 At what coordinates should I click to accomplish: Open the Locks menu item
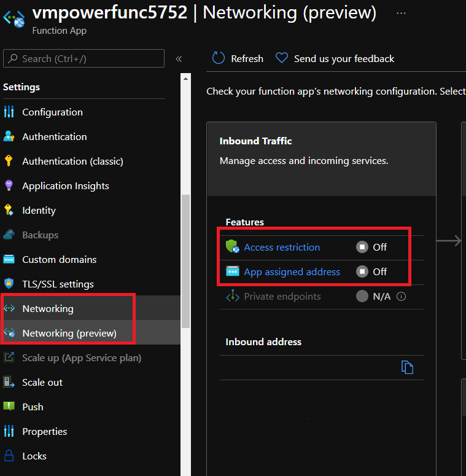click(34, 456)
